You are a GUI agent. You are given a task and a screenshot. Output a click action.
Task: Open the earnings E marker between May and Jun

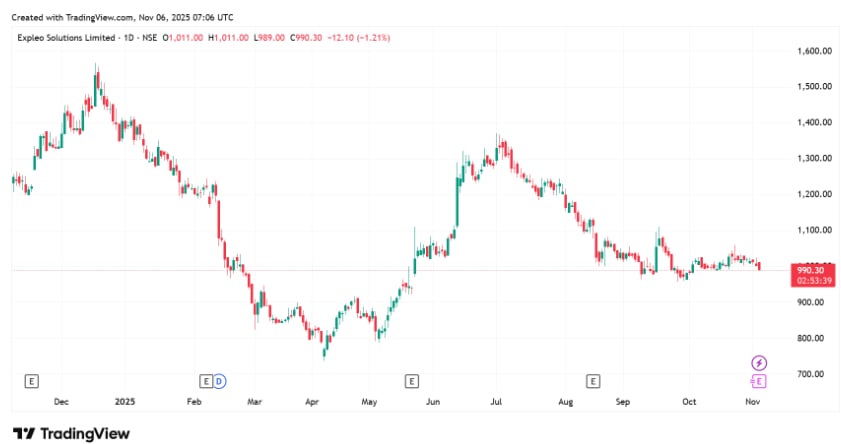pyautogui.click(x=410, y=381)
